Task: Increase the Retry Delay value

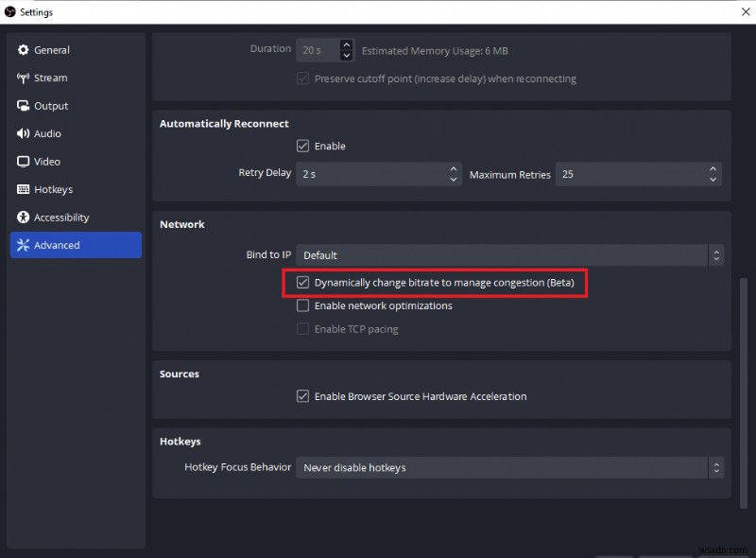Action: point(454,169)
